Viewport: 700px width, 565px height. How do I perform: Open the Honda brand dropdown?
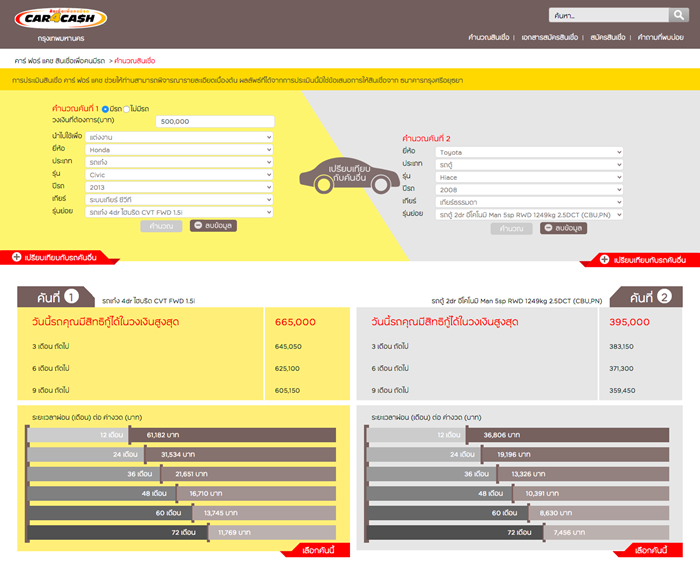point(179,150)
